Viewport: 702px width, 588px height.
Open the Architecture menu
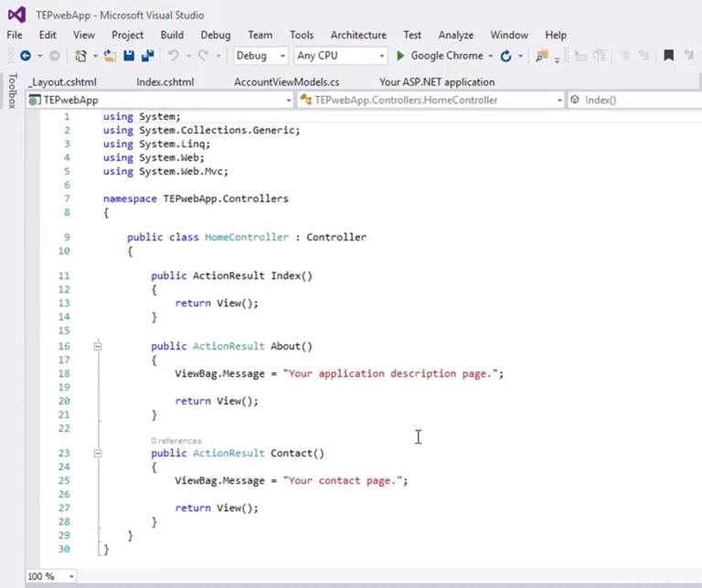tap(357, 35)
